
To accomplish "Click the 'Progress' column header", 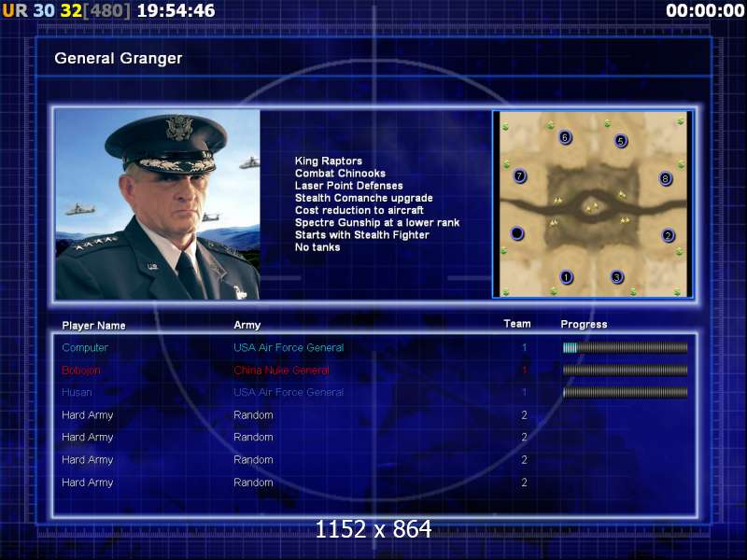I will [x=584, y=324].
